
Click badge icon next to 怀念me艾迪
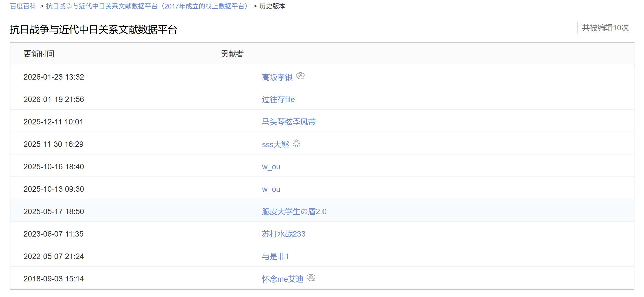[311, 278]
